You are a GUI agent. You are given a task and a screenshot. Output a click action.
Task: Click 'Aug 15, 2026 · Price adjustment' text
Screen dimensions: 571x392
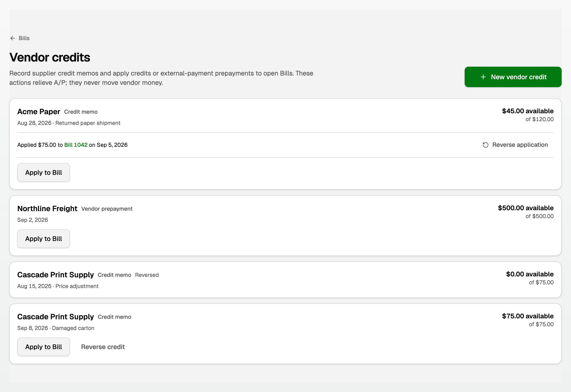(x=58, y=286)
